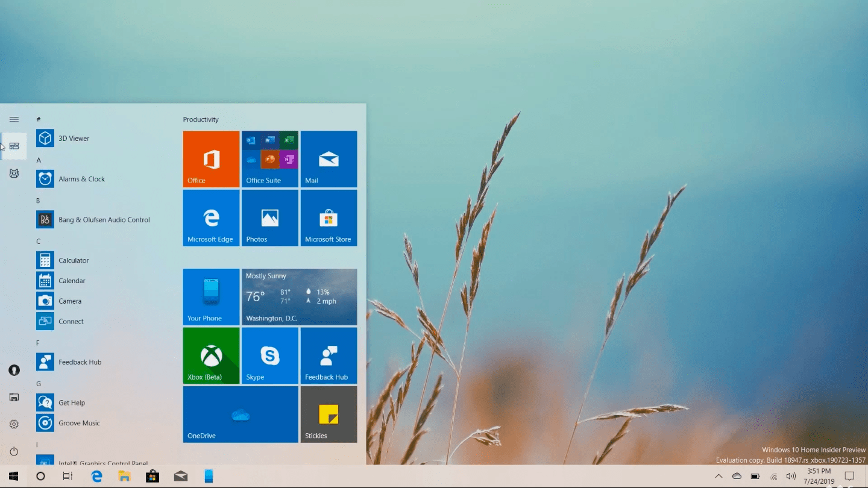
Task: Click the Office tile
Action: tap(211, 159)
